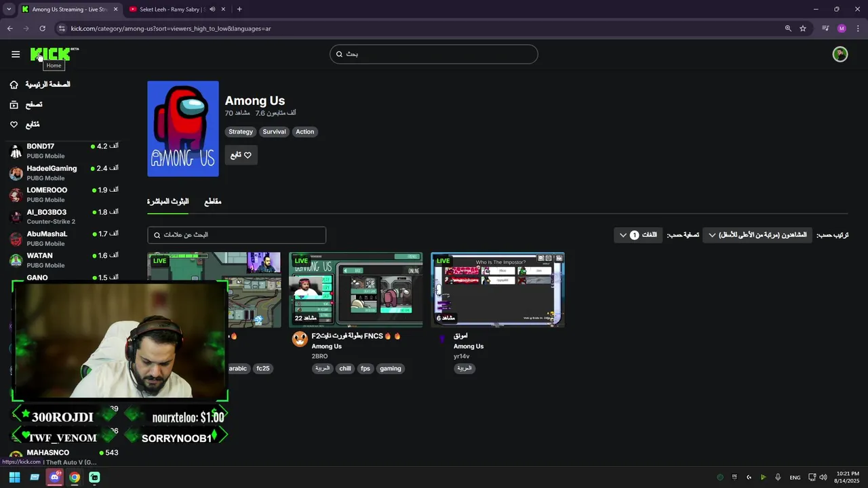
Task: Click the microphone icon in the system tray
Action: pyautogui.click(x=778, y=477)
